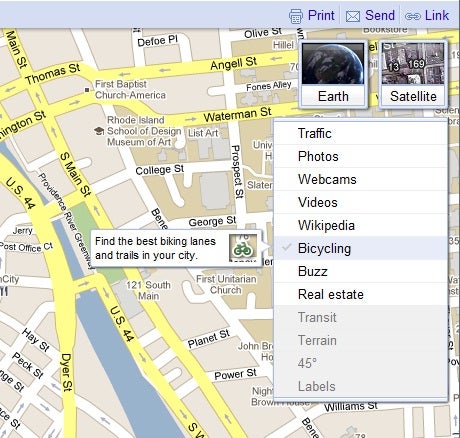Click the Post Office Ct label
Viewport: 460px width, 438px height.
point(26,247)
